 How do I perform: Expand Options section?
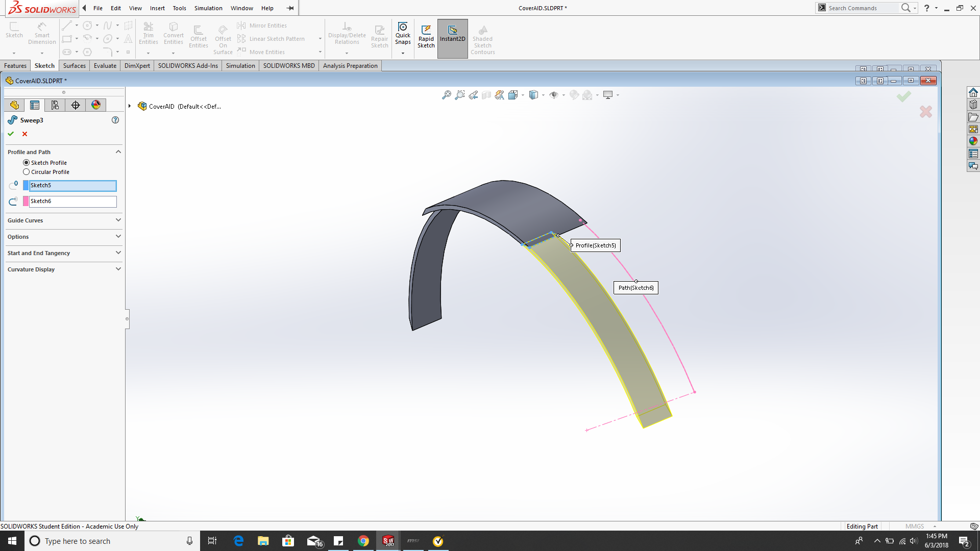point(118,237)
